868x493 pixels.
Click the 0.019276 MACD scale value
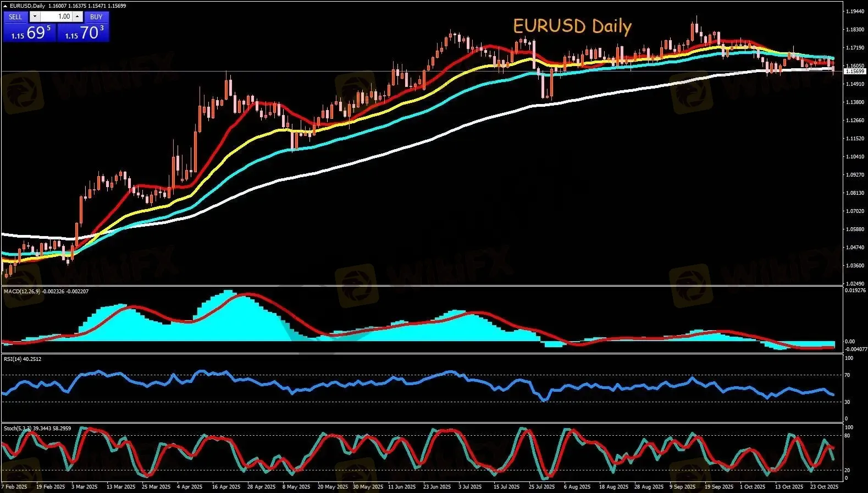coord(854,290)
